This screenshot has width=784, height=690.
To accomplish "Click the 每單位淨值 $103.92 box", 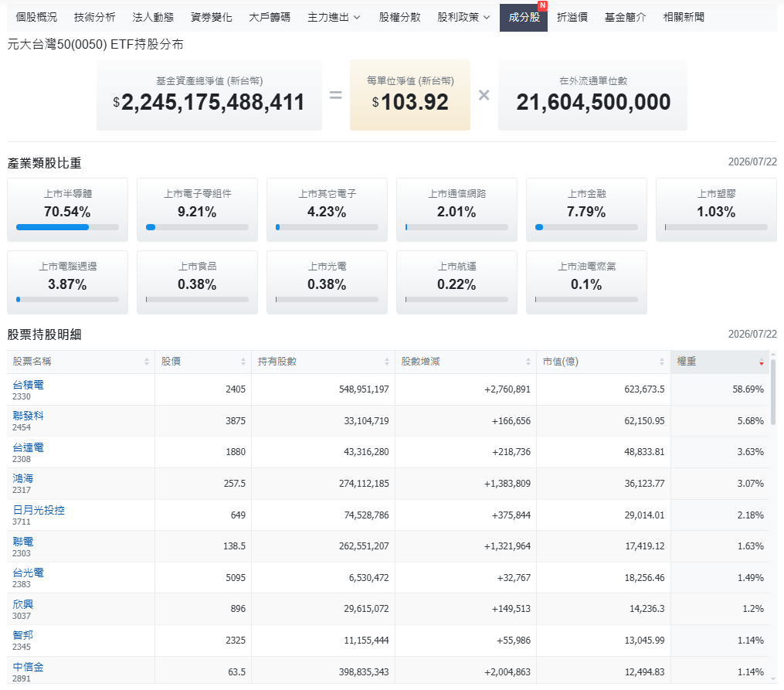I will (x=410, y=95).
